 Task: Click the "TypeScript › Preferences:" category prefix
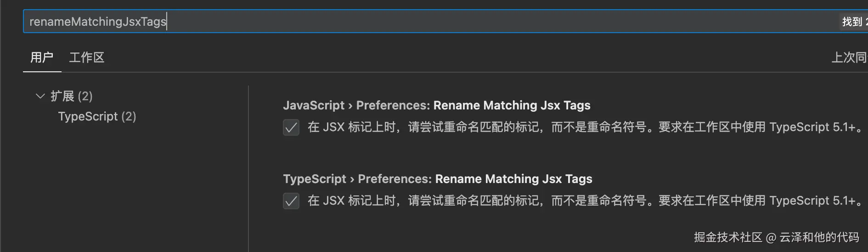(x=357, y=179)
